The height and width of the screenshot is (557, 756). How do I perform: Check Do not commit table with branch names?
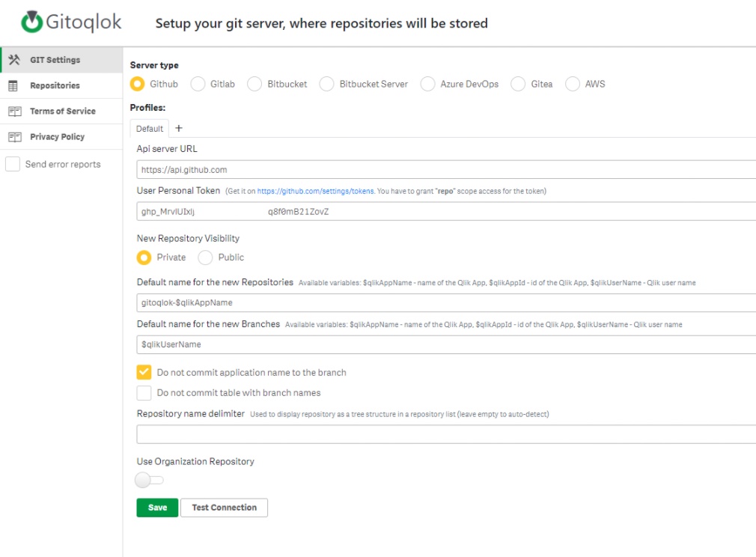click(x=144, y=393)
